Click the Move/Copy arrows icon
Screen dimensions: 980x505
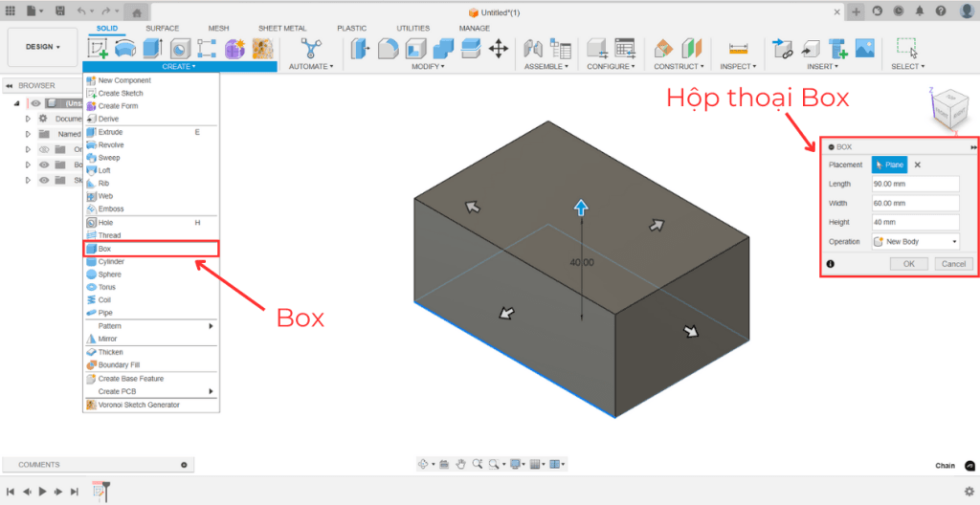click(x=499, y=48)
